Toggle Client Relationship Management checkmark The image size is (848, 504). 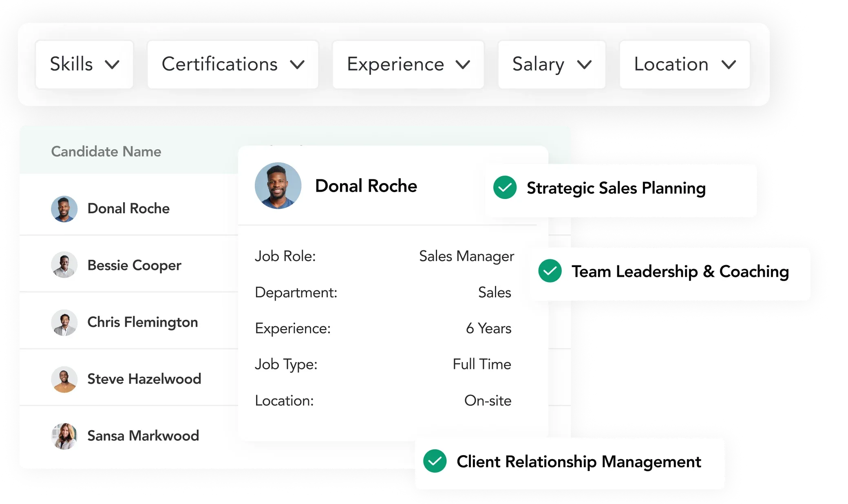coord(435,461)
